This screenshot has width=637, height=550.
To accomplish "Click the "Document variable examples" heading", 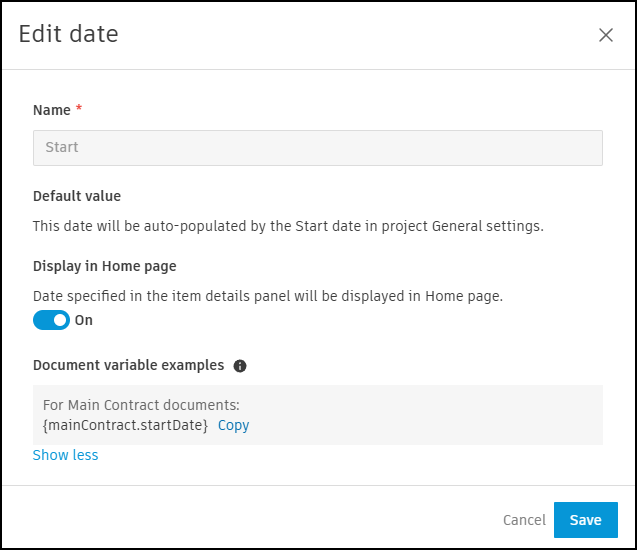I will point(128,365).
